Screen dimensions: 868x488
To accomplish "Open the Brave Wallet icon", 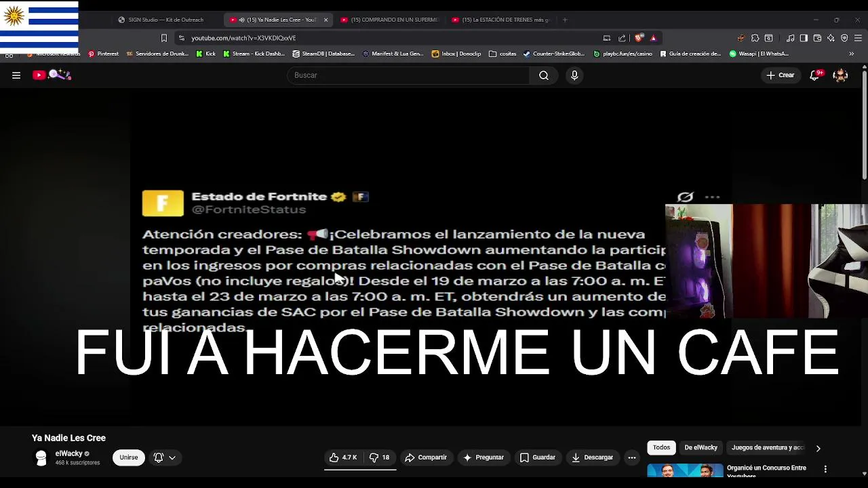I will coord(817,38).
